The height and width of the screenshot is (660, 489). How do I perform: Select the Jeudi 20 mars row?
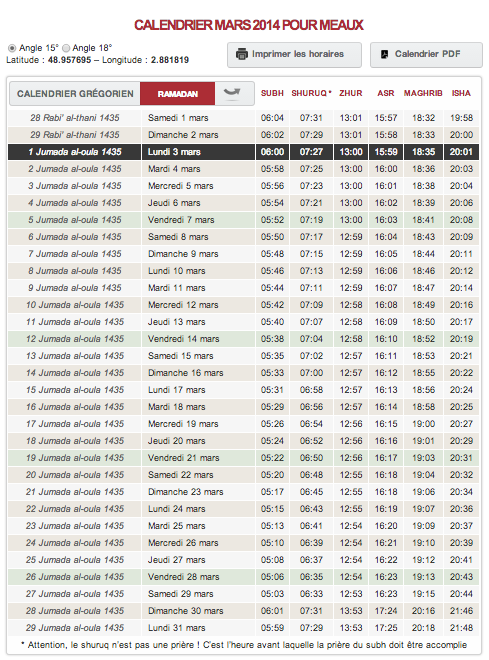coord(243,441)
